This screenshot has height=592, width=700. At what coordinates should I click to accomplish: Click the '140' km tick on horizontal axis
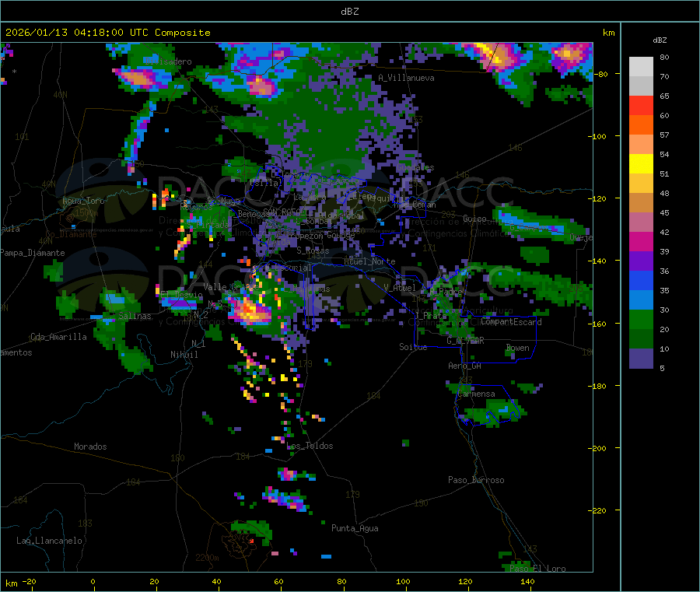(527, 582)
